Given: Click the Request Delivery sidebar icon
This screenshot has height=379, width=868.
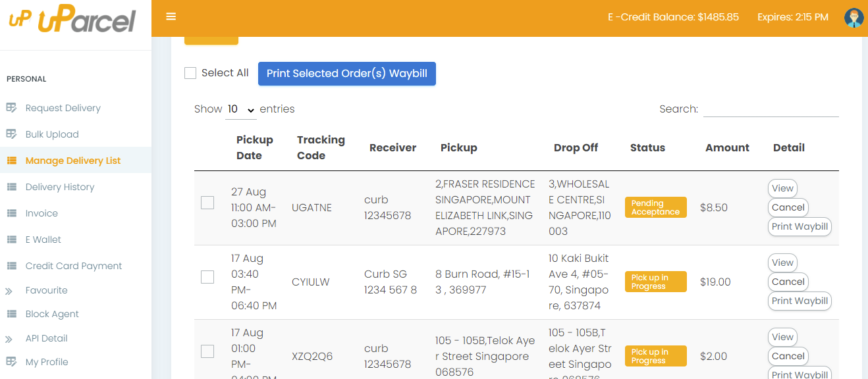Looking at the screenshot, I should point(11,108).
